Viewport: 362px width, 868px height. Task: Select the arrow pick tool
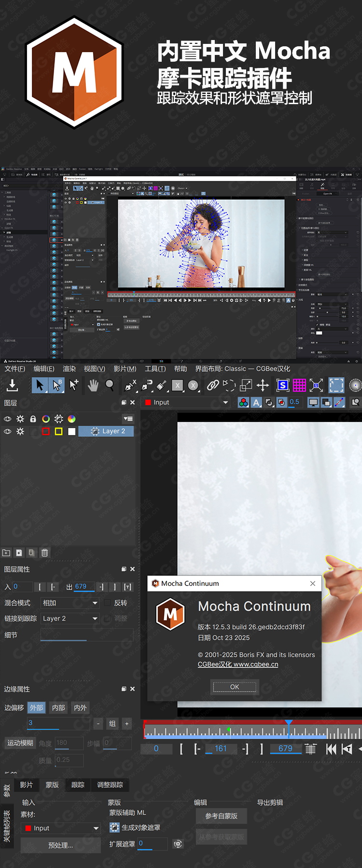[x=40, y=385]
